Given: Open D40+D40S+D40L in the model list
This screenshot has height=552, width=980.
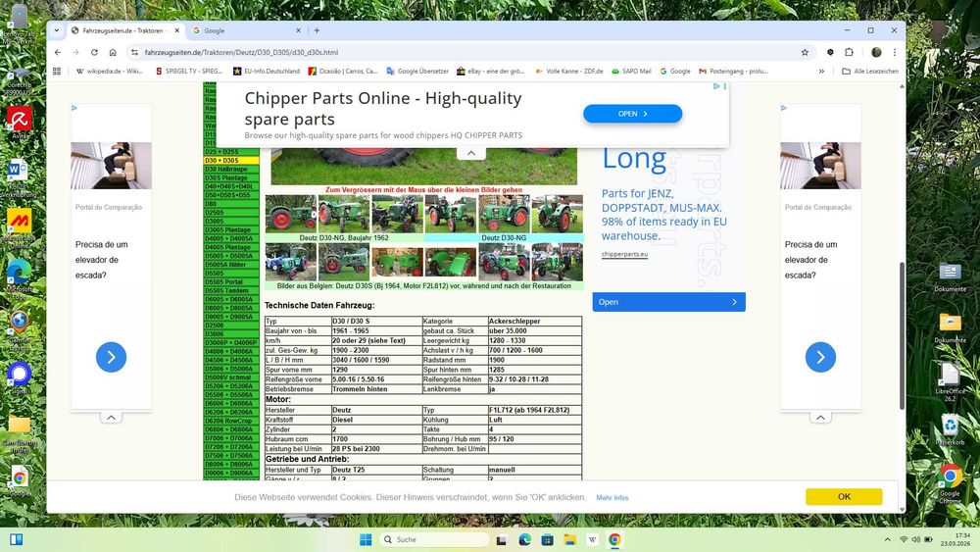Looking at the screenshot, I should (x=231, y=187).
